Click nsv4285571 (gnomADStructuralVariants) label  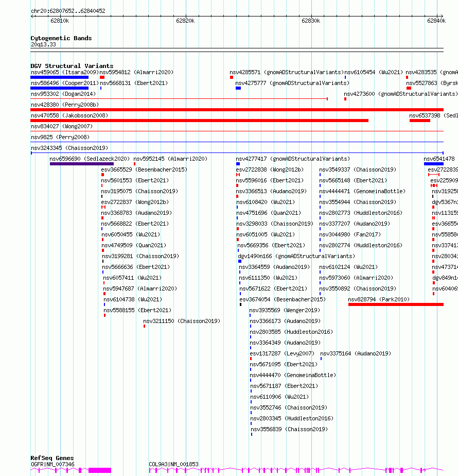click(x=287, y=72)
